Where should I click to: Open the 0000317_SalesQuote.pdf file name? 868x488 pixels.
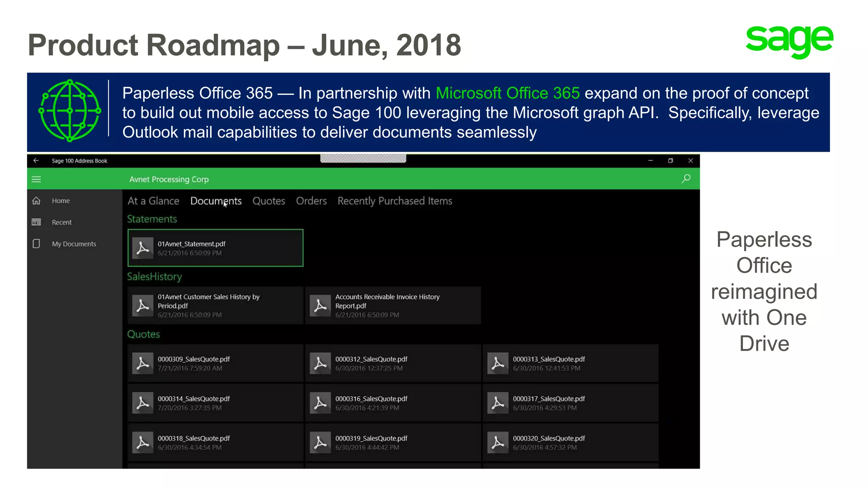click(549, 399)
